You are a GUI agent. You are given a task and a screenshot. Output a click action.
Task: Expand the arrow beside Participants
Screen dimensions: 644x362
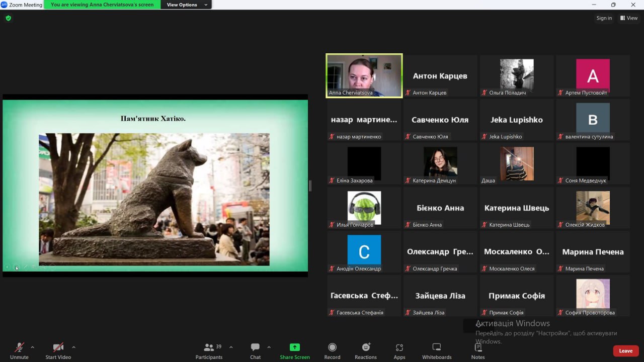click(231, 347)
